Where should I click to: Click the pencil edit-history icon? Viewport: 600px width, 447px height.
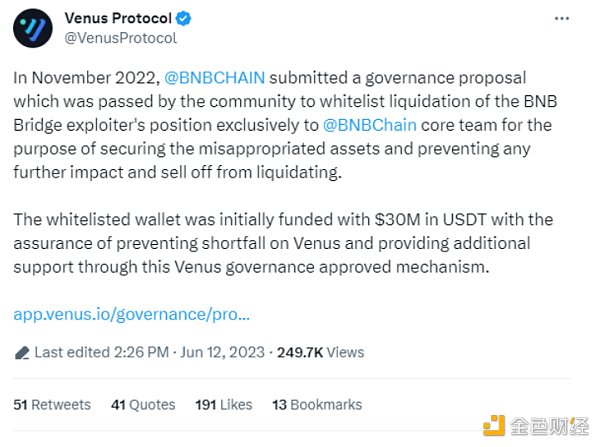click(22, 353)
